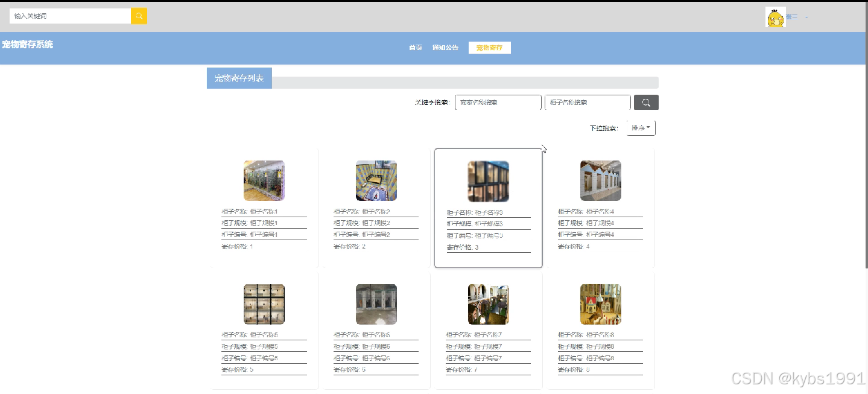Select the 宠物寄存 menu tab
The width and height of the screenshot is (868, 394).
489,48
